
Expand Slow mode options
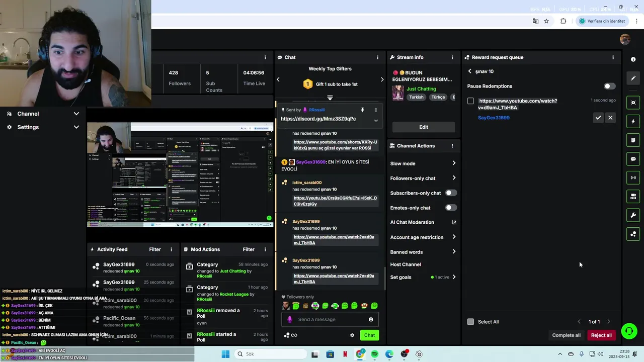(454, 163)
